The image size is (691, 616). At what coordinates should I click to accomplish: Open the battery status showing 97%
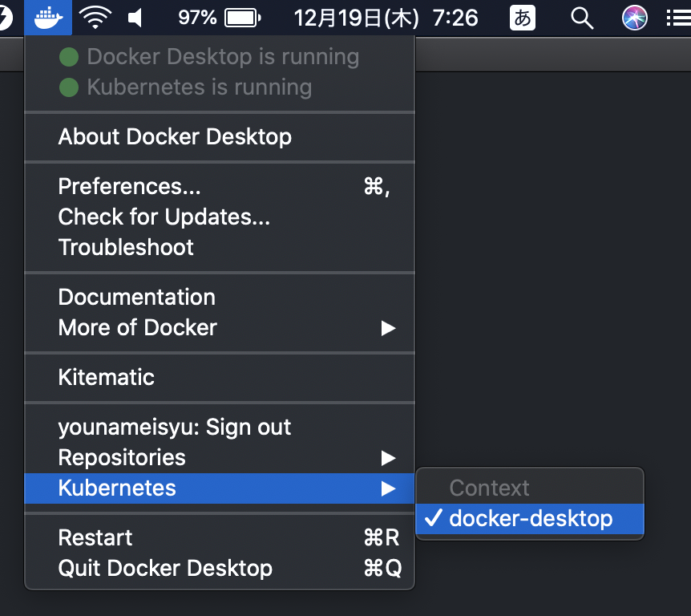(x=219, y=18)
